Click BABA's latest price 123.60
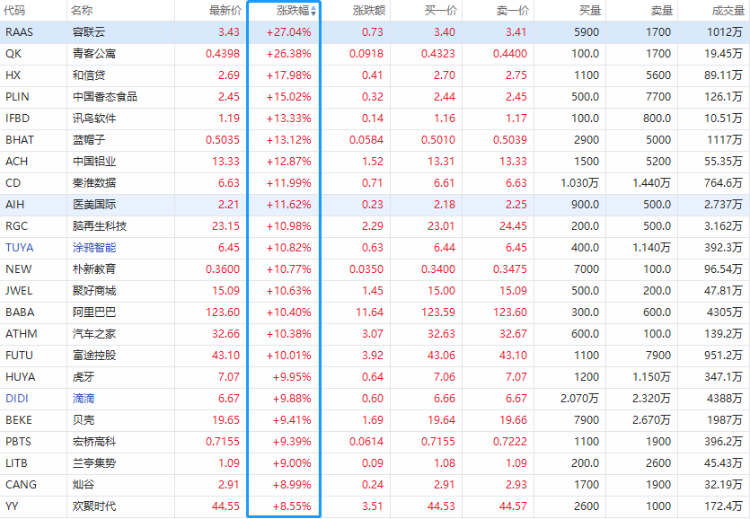The image size is (750, 519). [x=223, y=312]
